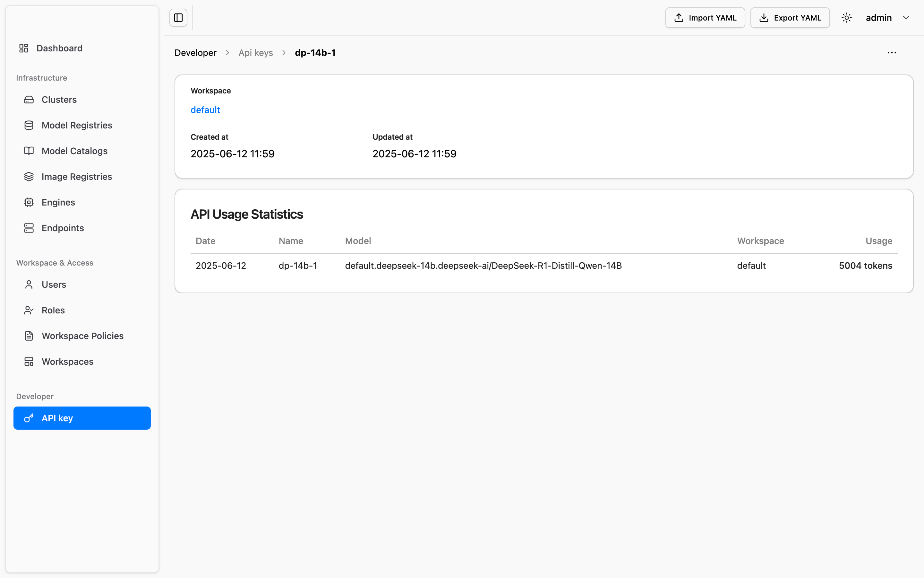Go to Workspaces
924x578 pixels.
(x=82, y=361)
